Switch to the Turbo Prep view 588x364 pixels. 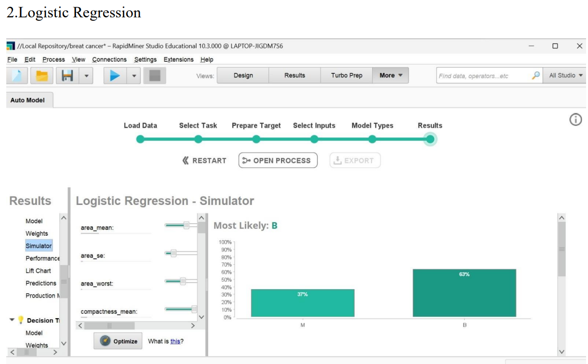pyautogui.click(x=346, y=76)
